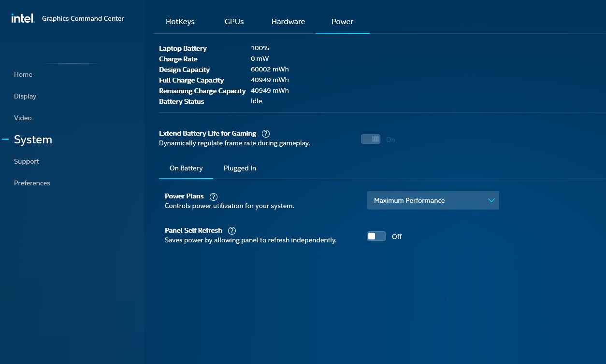Click the Extend Battery Life for Gaming label
This screenshot has width=606, height=364.
[208, 133]
